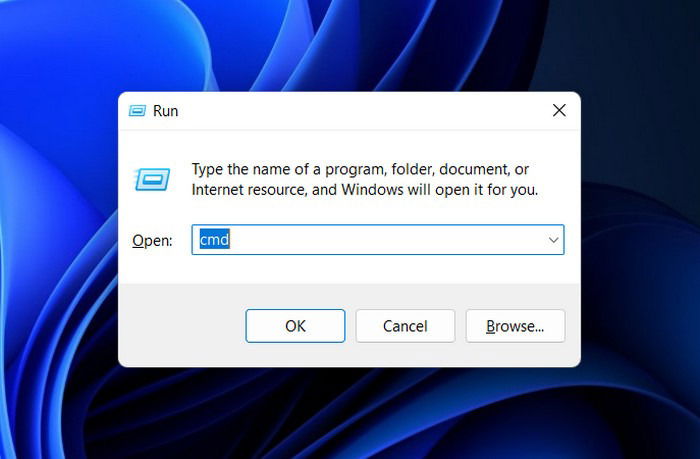Viewport: 700px width, 459px height.
Task: Confirm the command with the OK button
Action: pos(295,326)
